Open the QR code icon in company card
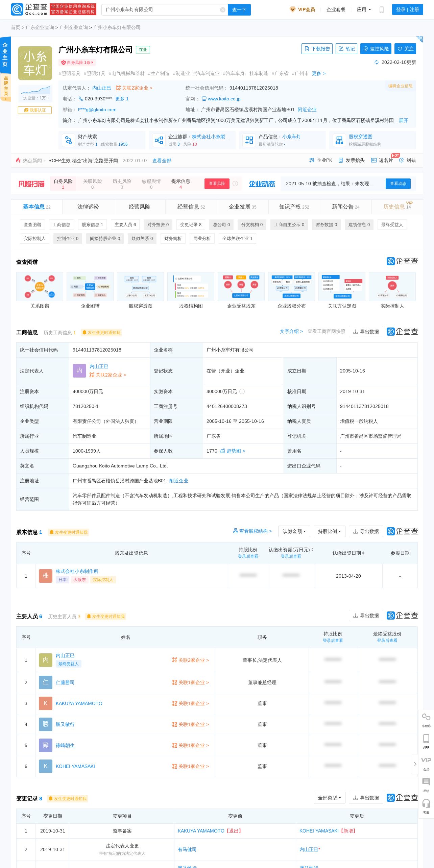 click(x=420, y=39)
